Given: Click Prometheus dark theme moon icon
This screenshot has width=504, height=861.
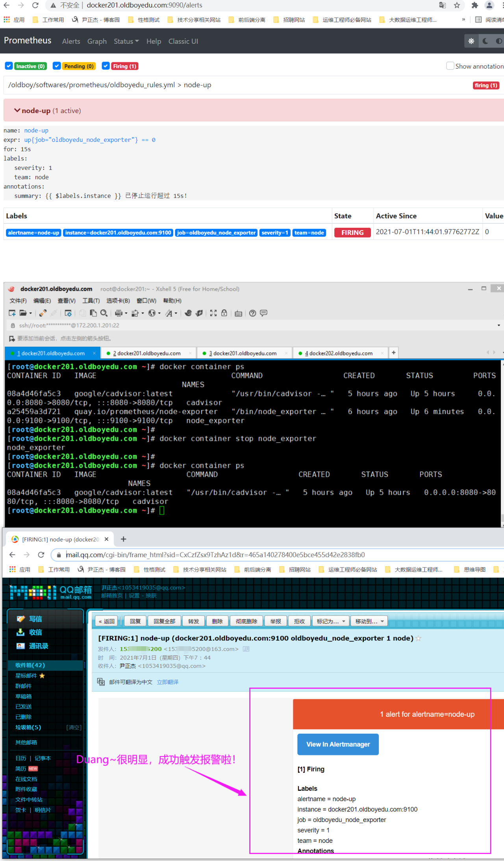Looking at the screenshot, I should (485, 41).
